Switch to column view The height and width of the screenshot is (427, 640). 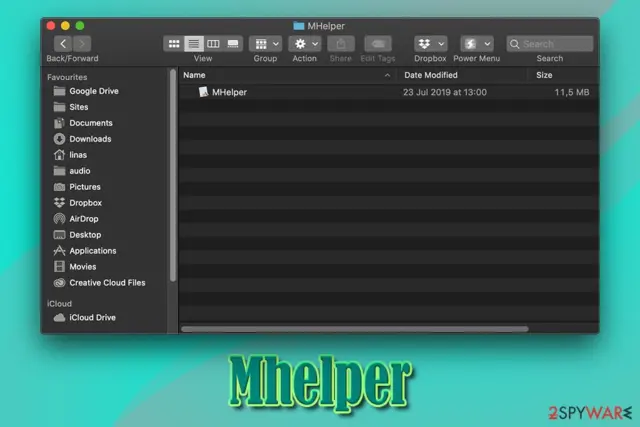[x=213, y=44]
